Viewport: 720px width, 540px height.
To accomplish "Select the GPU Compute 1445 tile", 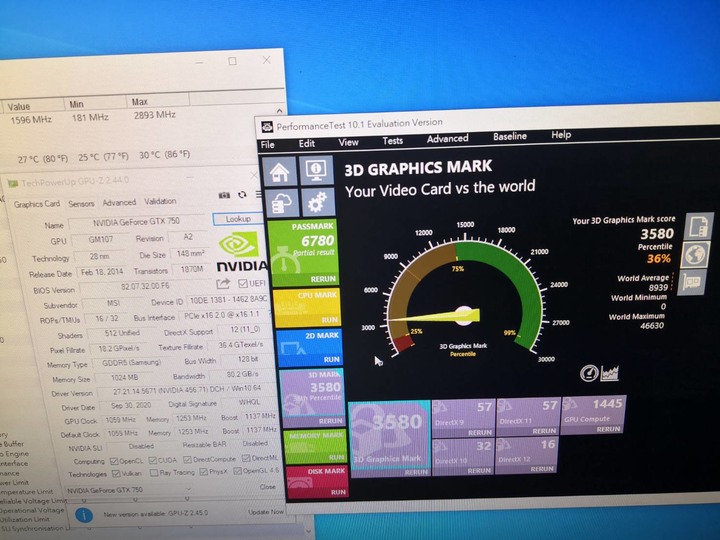I will pyautogui.click(x=593, y=415).
